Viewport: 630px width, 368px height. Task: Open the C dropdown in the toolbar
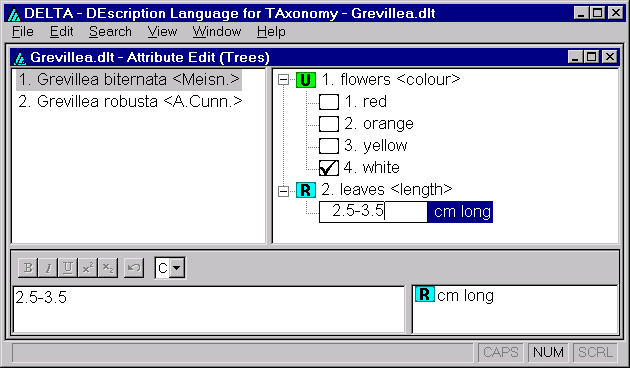177,268
